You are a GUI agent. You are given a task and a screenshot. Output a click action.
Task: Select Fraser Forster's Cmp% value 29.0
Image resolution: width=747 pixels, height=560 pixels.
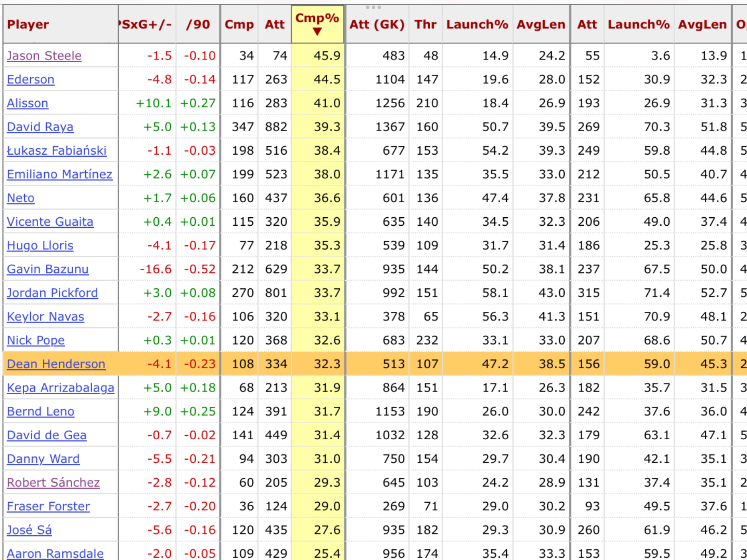click(327, 506)
